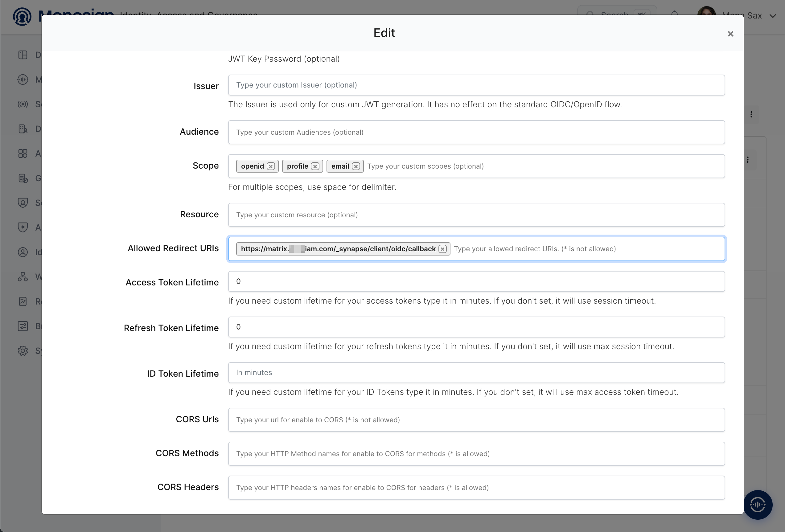Close the Edit dialog

[730, 34]
